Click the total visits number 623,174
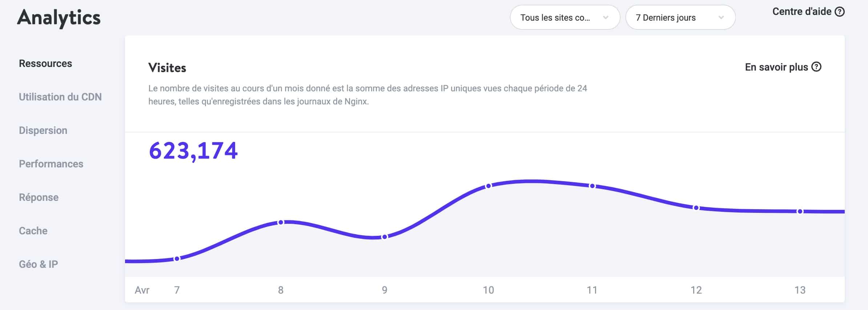The height and width of the screenshot is (310, 868). [x=193, y=150]
